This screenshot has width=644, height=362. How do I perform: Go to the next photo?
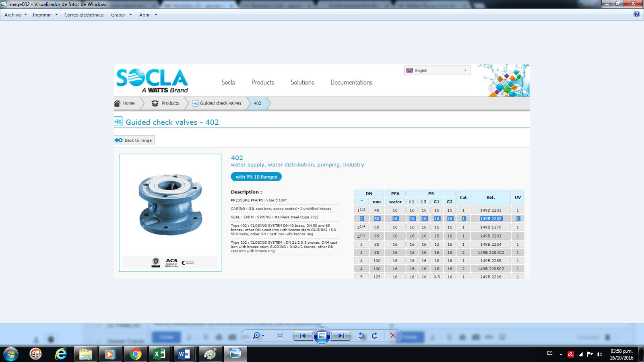click(341, 335)
